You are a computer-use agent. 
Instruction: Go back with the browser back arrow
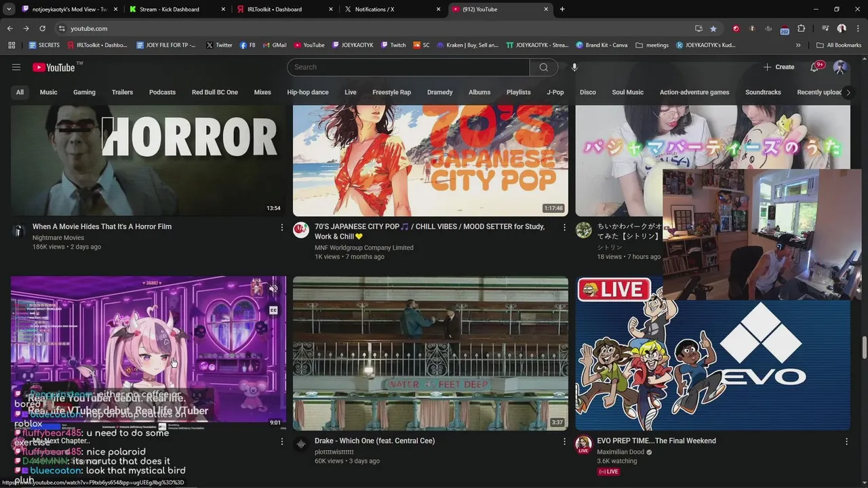(x=10, y=28)
